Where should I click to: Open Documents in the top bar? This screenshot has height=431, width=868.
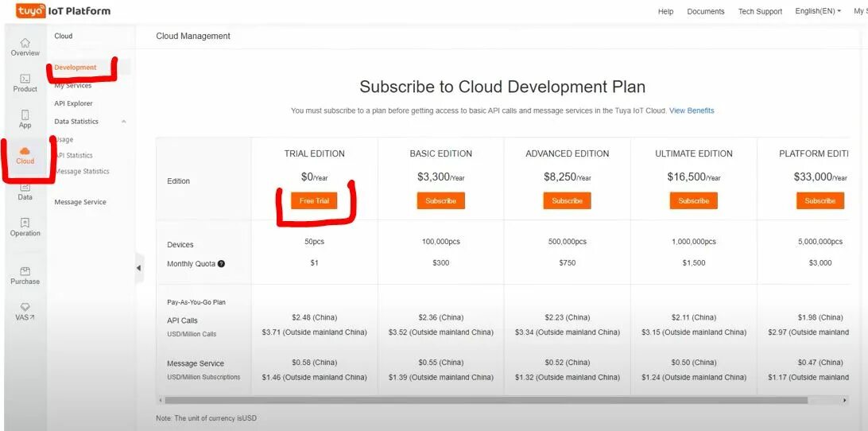(705, 11)
